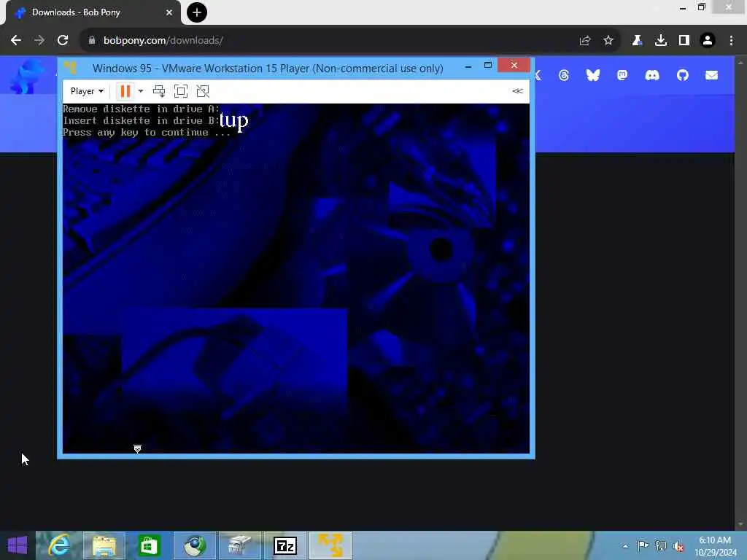Click inside the Windows 95 VM display
747x560 pixels.
[296, 279]
